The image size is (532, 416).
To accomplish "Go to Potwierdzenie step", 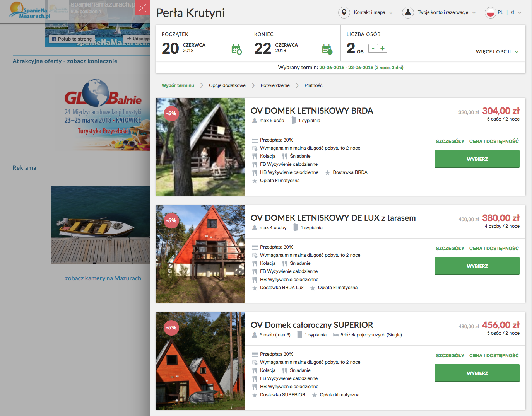I will point(275,85).
